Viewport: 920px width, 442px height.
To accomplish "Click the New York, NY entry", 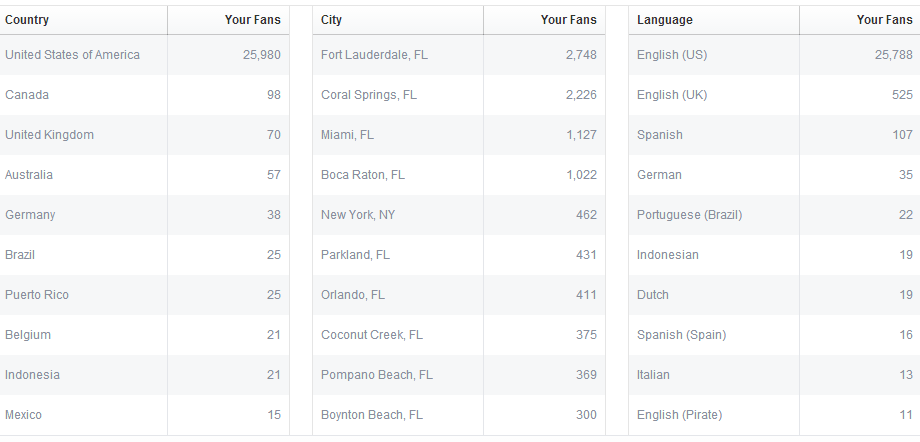I will (358, 215).
